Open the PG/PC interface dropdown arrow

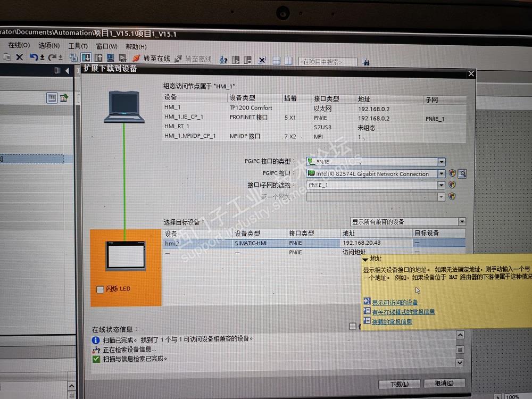coord(441,174)
